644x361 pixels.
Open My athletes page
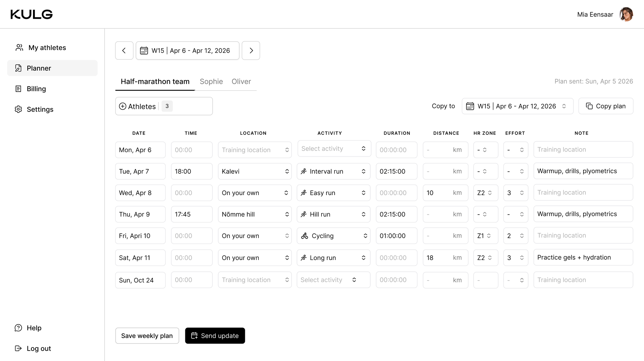(47, 48)
